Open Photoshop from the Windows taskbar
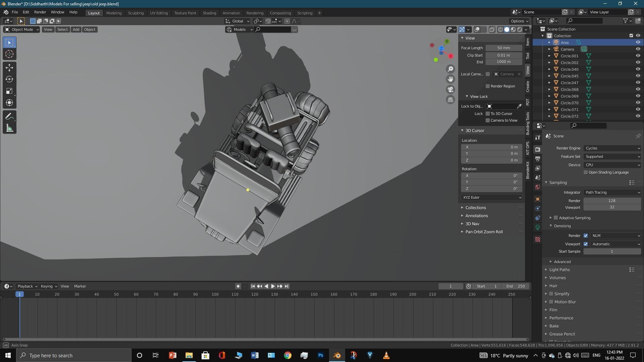This screenshot has height=362, width=644. [x=320, y=355]
